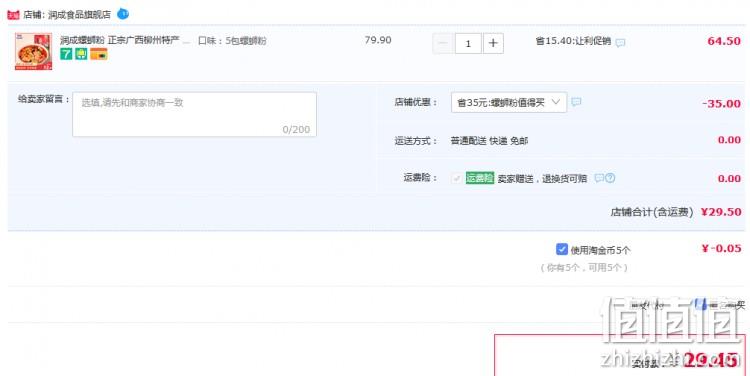Click the Tmall store logo icon
Screen dimensions: 750x376
13,15
